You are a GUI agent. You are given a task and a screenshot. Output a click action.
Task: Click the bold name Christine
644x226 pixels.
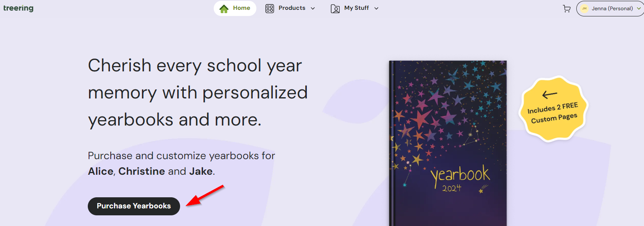point(142,171)
